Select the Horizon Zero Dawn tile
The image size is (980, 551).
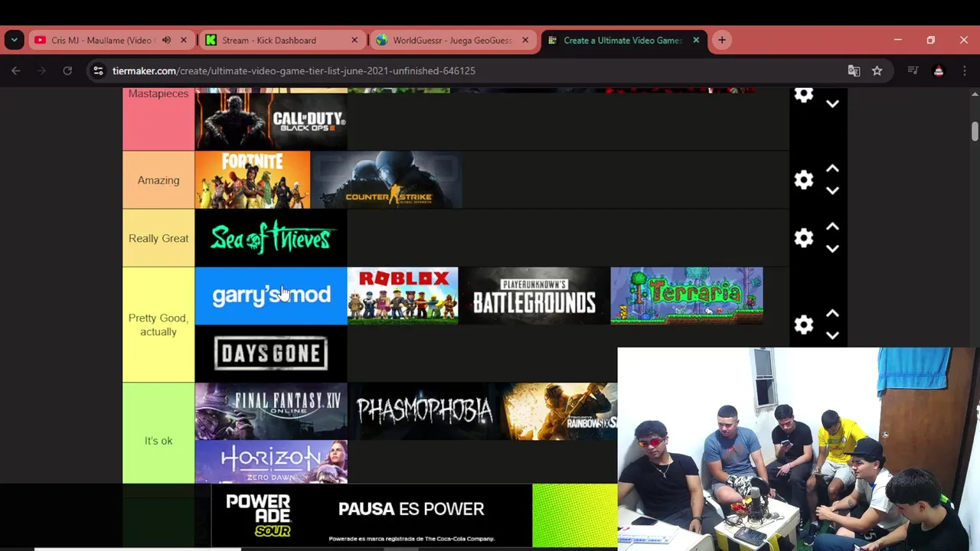[271, 462]
